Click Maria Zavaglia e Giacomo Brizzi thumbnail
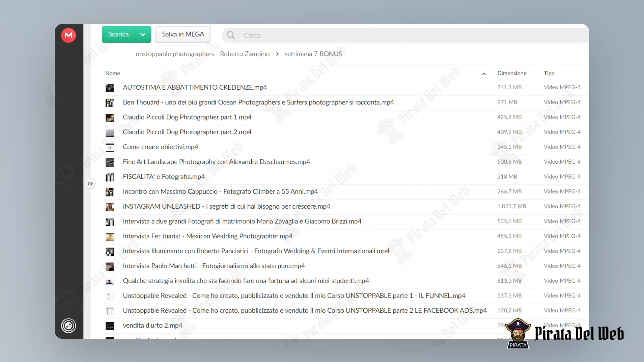 (110, 222)
